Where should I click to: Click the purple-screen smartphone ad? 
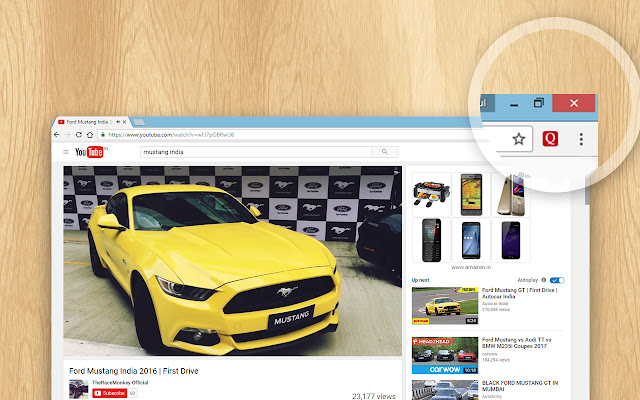coord(511,240)
